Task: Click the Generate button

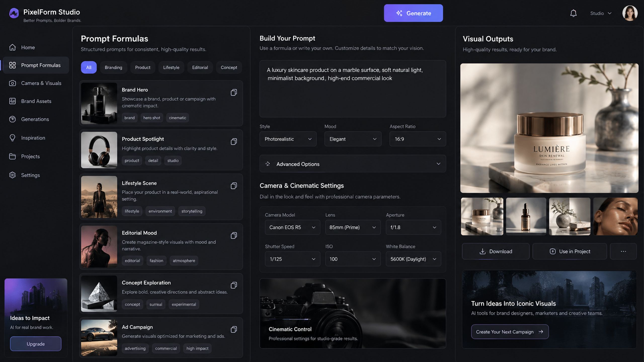Action: pyautogui.click(x=413, y=13)
